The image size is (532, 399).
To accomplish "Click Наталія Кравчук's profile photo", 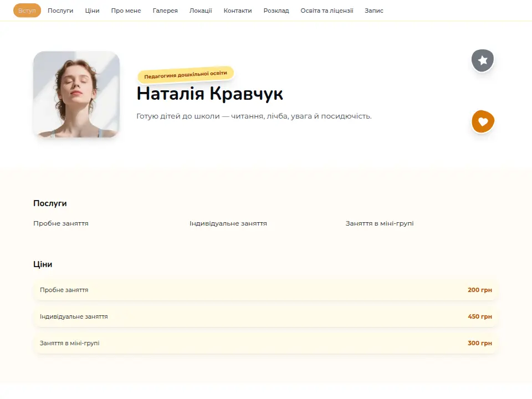I will click(x=76, y=94).
